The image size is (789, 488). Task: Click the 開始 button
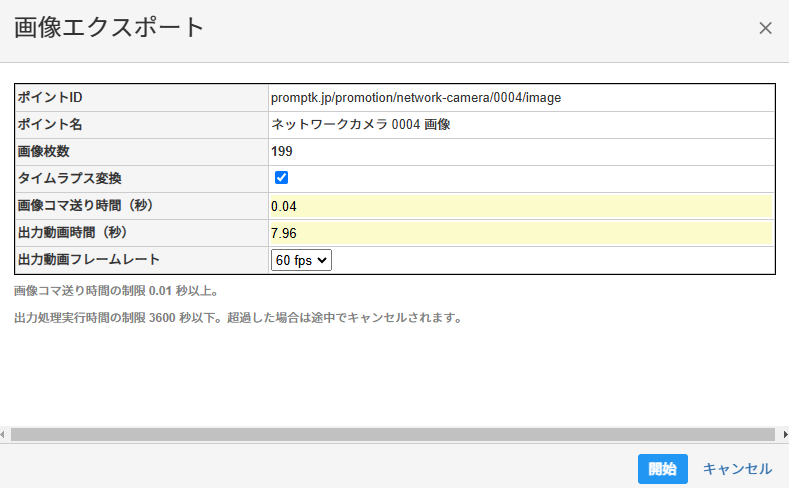click(x=662, y=469)
